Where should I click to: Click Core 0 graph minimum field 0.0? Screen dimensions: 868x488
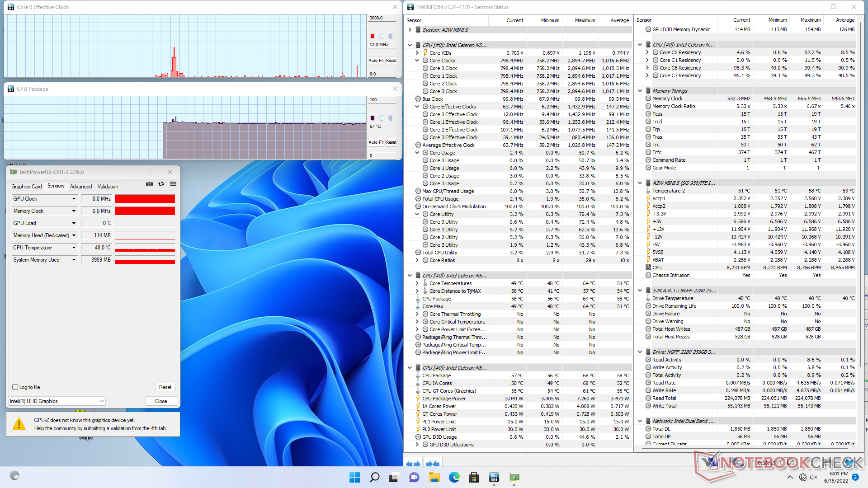(382, 74)
